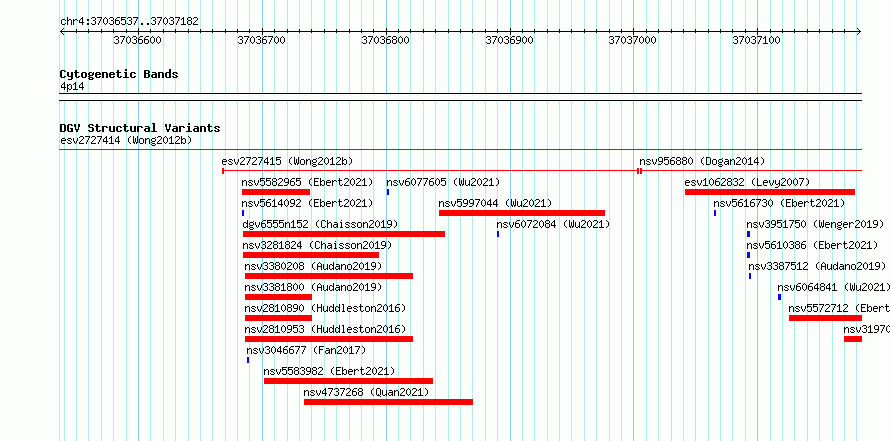
Task: Select the nsv5572712 red bar
Action: pos(825,318)
